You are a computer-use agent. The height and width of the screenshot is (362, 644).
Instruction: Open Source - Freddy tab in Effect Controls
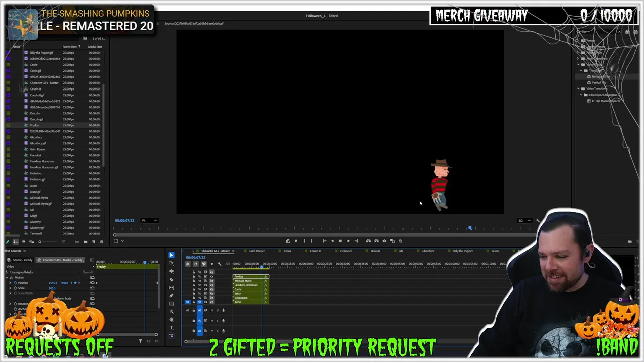[x=20, y=260]
